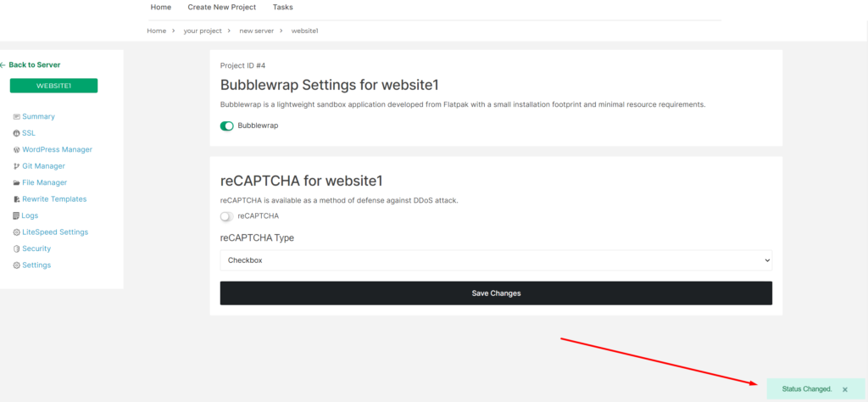Open Create New Project menu
868x402 pixels.
222,7
